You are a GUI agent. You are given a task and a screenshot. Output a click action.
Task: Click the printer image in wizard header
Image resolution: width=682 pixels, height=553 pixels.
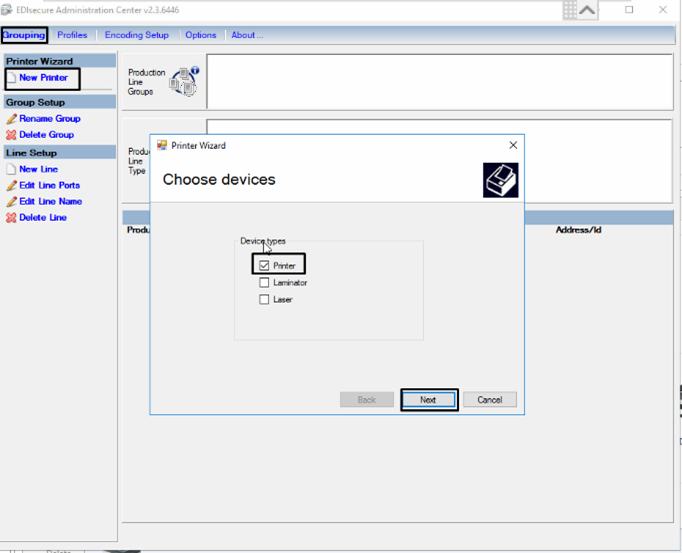pos(500,180)
